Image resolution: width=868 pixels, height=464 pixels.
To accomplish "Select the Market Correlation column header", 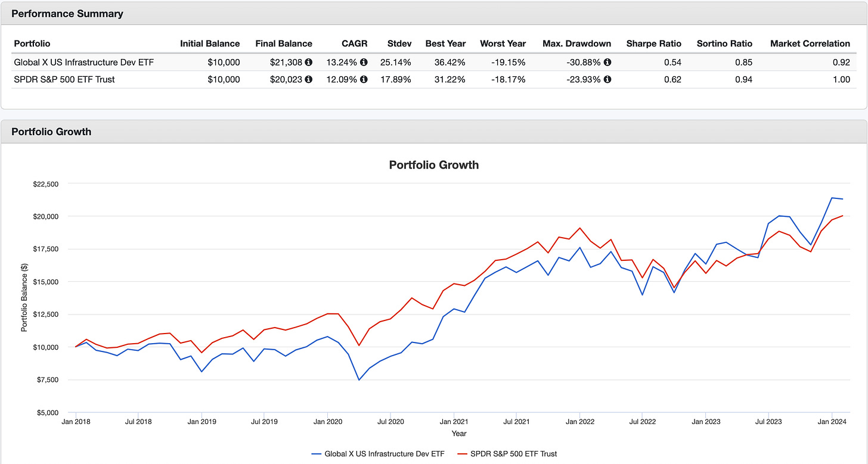I will pyautogui.click(x=810, y=43).
